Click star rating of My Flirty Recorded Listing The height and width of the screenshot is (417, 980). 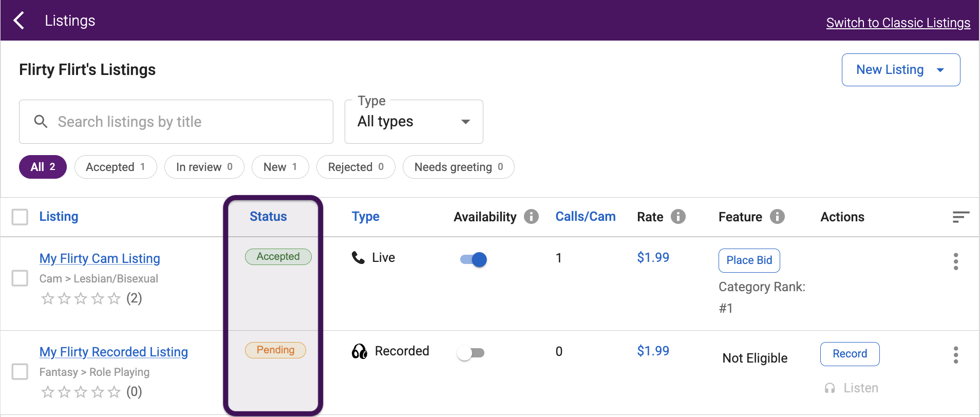click(81, 392)
